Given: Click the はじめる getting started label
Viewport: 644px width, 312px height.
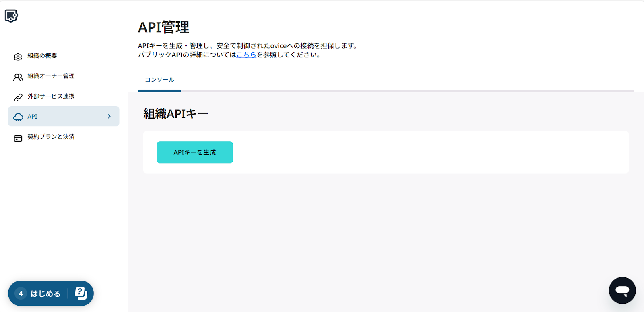Looking at the screenshot, I should pyautogui.click(x=45, y=294).
